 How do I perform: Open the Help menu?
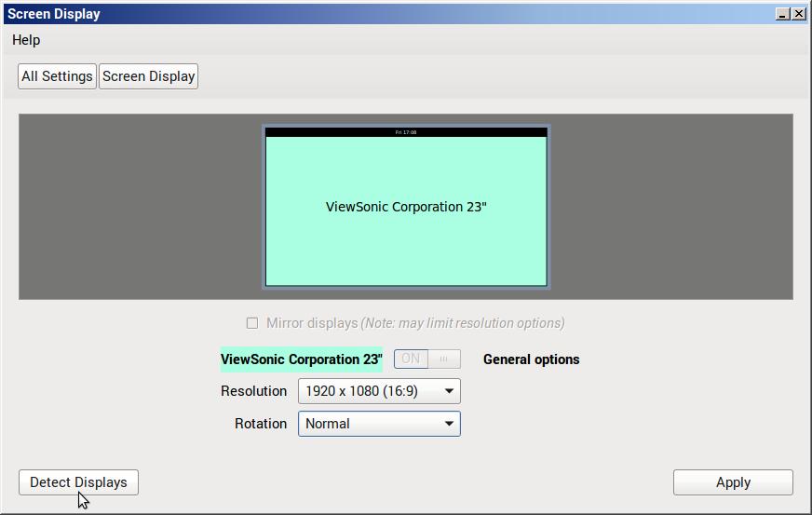[26, 40]
